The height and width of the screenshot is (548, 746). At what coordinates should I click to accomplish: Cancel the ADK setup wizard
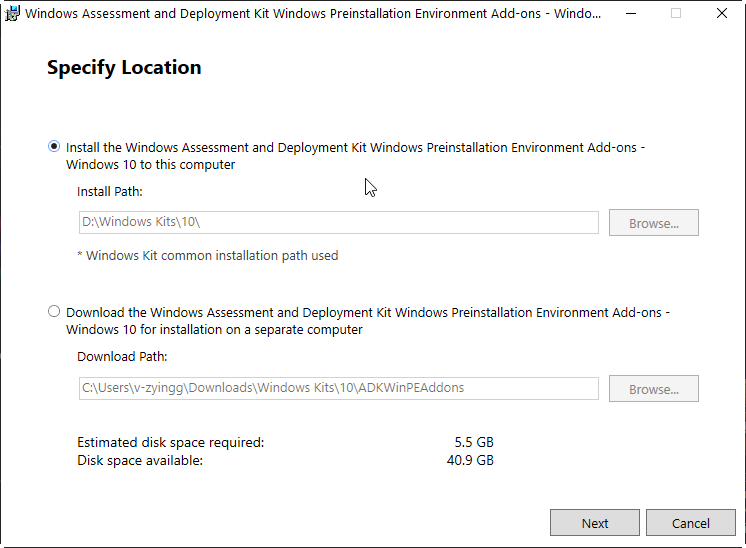690,523
